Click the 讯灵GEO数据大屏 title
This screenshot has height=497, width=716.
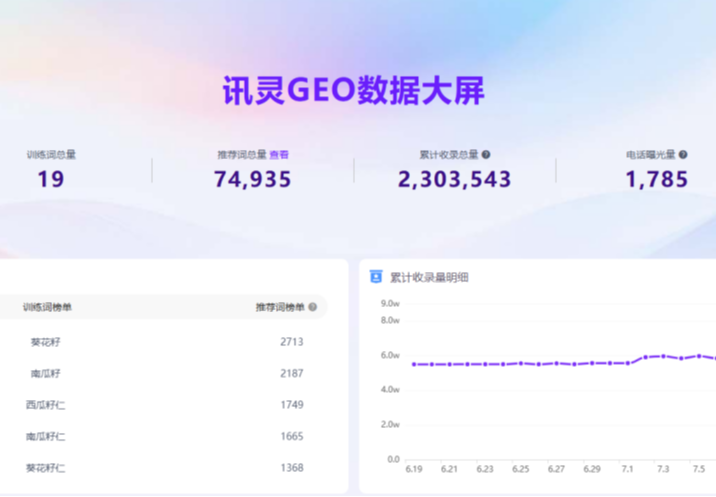(353, 90)
